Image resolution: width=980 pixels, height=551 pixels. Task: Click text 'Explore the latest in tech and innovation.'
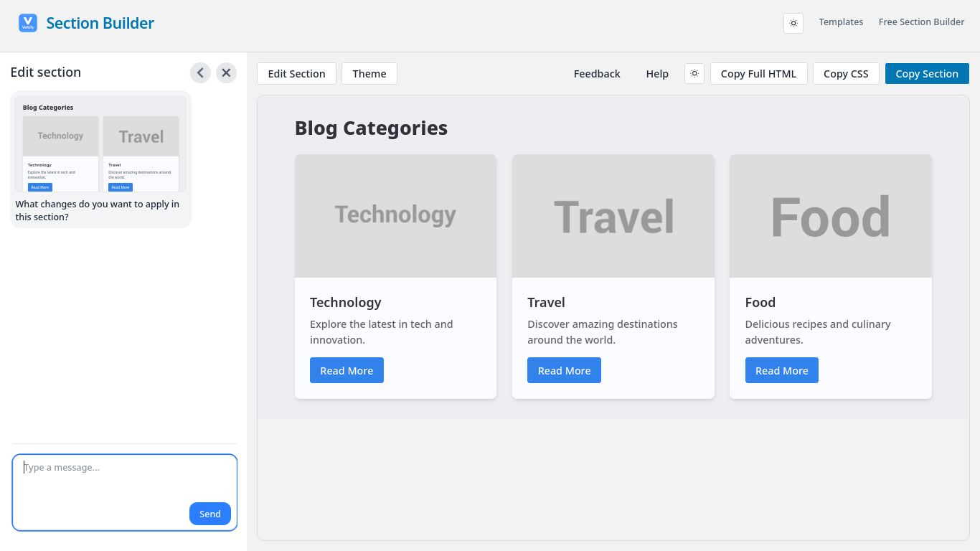tap(382, 331)
